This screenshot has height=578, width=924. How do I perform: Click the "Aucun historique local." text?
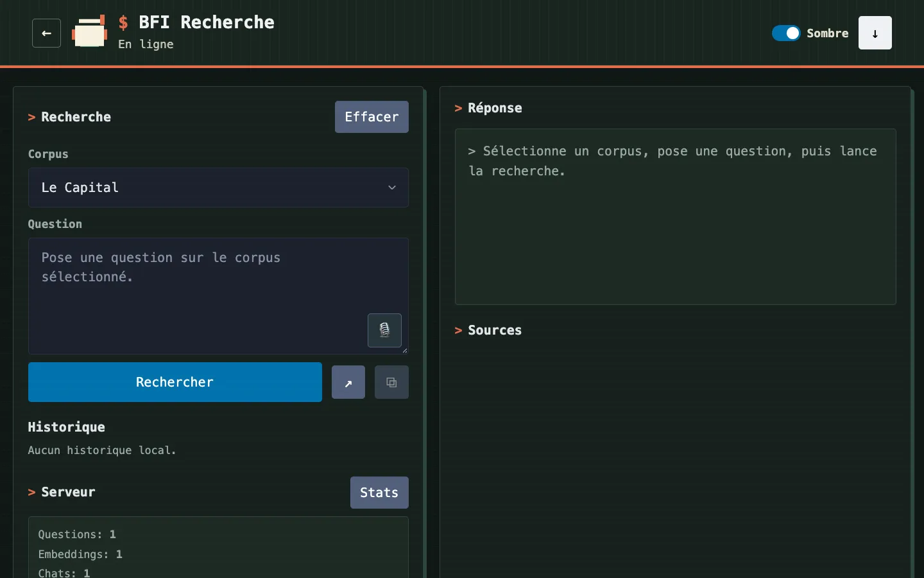(x=102, y=450)
